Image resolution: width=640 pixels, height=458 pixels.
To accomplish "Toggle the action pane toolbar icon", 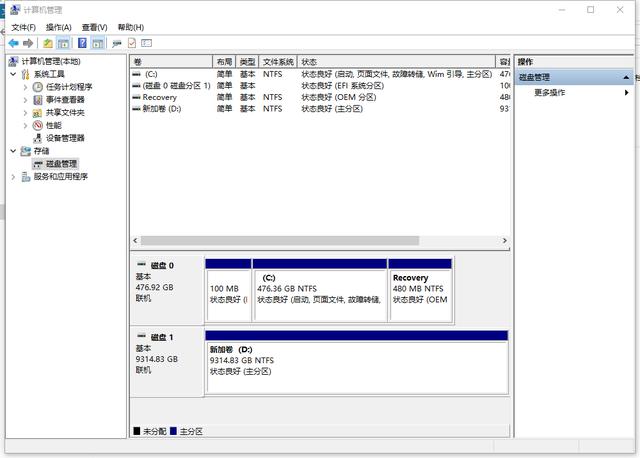I will (98, 43).
